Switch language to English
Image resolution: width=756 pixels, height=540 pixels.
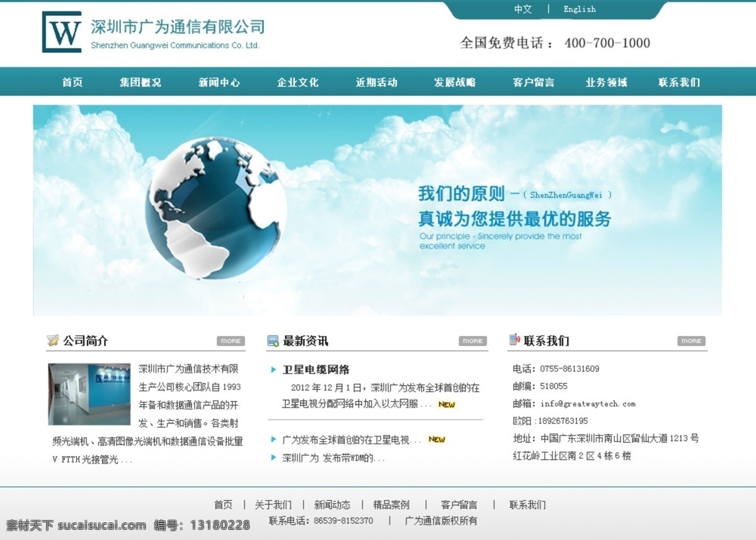580,9
